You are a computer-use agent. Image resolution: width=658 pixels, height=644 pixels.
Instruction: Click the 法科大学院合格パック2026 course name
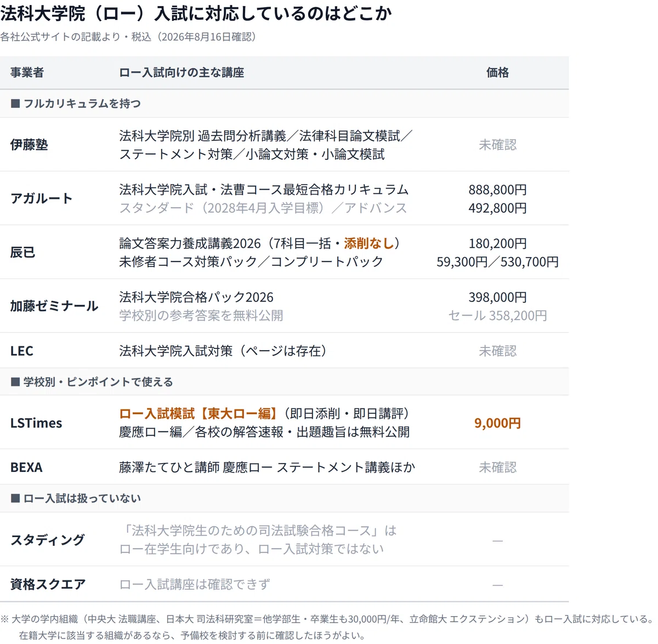click(196, 297)
